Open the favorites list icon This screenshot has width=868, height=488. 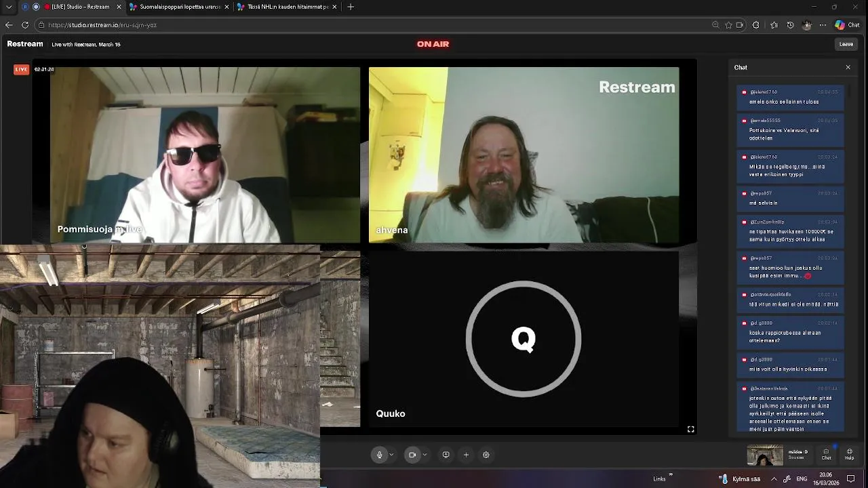[x=774, y=25]
